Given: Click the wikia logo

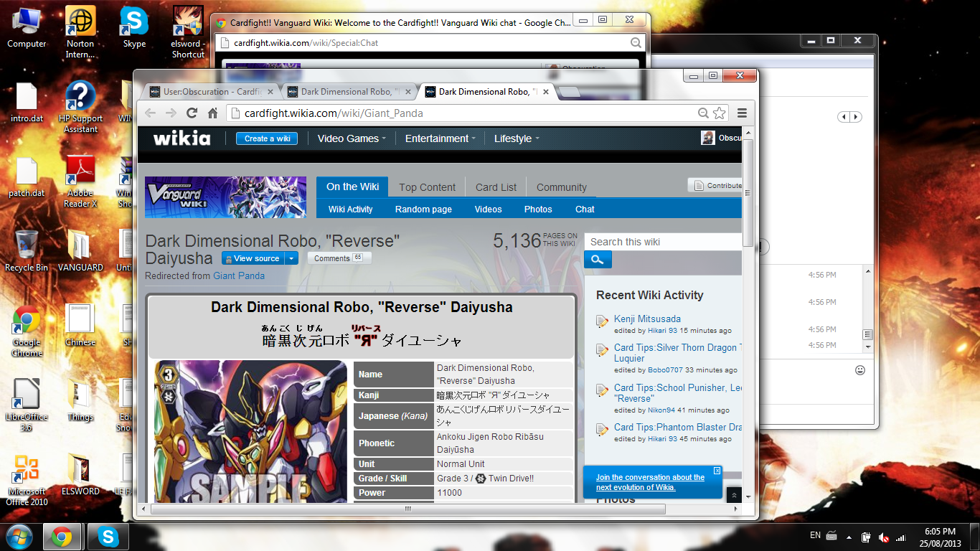Looking at the screenshot, I should (182, 138).
